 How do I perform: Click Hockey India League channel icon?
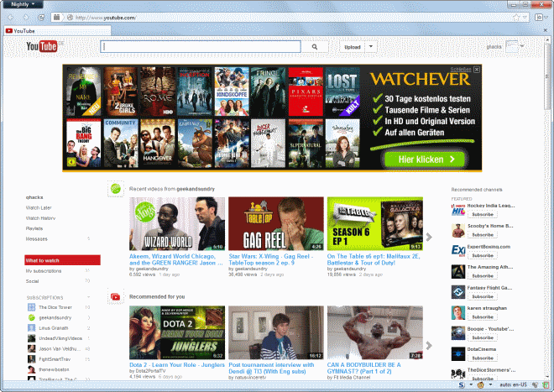tap(458, 210)
